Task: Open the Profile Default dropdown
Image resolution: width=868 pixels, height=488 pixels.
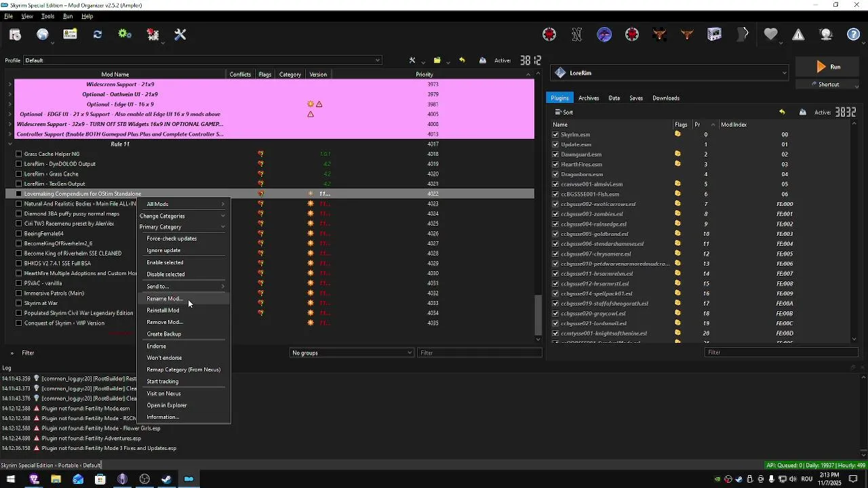Action: pos(203,60)
